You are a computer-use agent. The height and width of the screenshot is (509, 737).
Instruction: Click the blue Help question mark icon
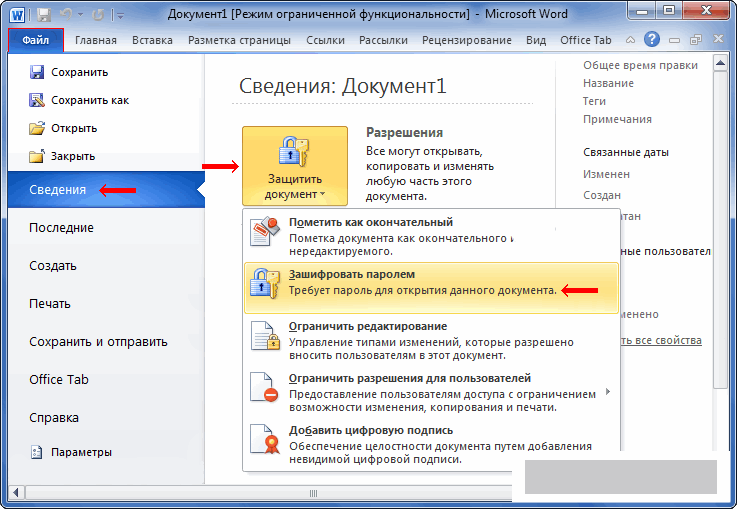(651, 39)
